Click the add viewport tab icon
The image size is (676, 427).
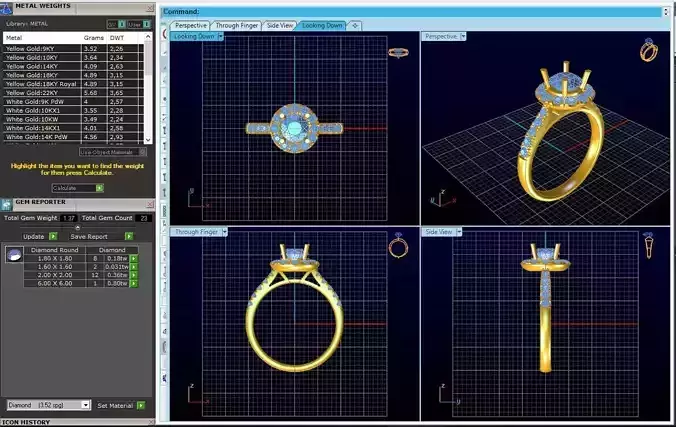click(x=355, y=25)
